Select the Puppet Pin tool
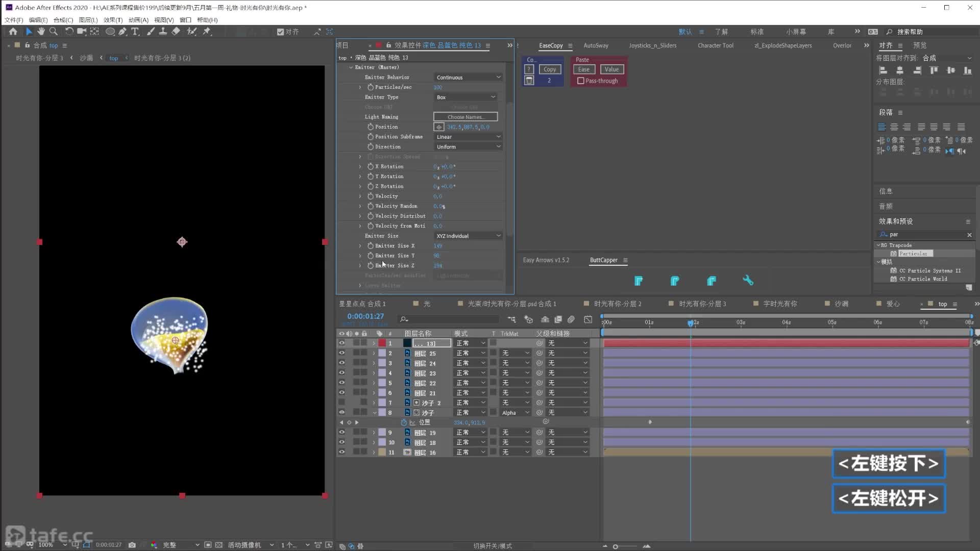980x551 pixels. (x=207, y=32)
